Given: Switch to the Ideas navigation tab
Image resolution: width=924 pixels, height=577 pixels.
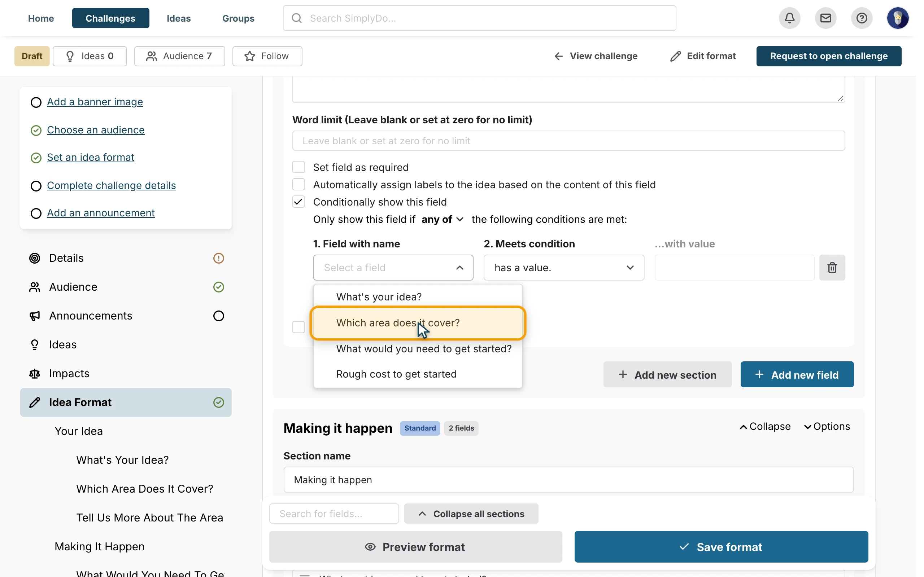Looking at the screenshot, I should 179,18.
